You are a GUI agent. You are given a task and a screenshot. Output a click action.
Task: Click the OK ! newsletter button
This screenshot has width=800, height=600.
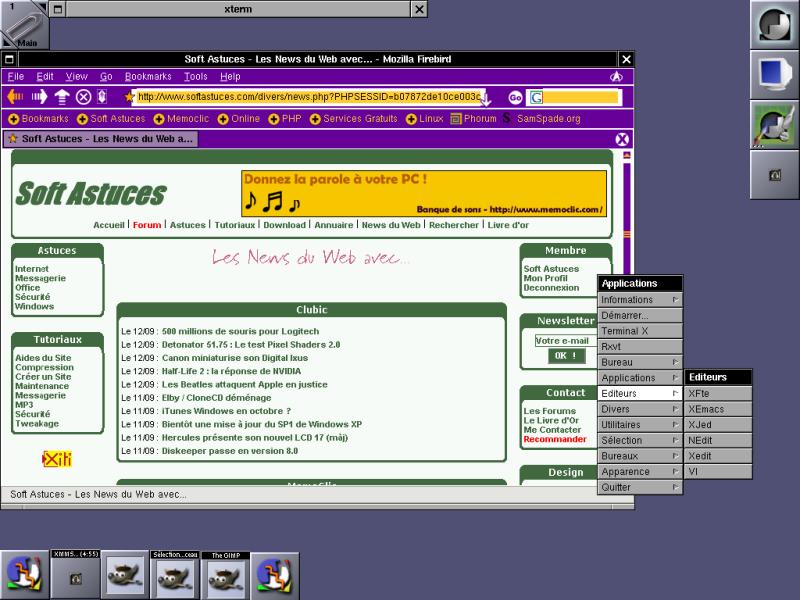click(x=566, y=356)
